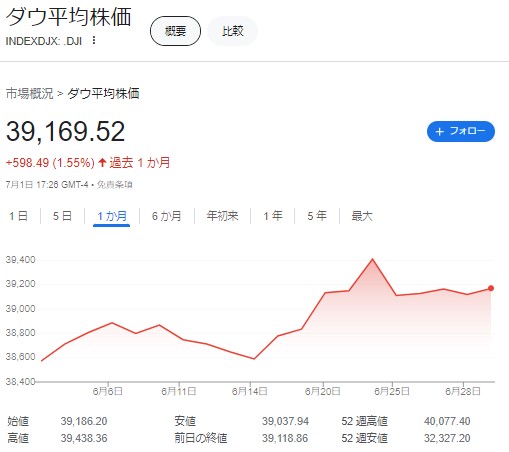The width and height of the screenshot is (509, 452).
Task: Click the 高値 value 39,438.36
Action: 84,438
